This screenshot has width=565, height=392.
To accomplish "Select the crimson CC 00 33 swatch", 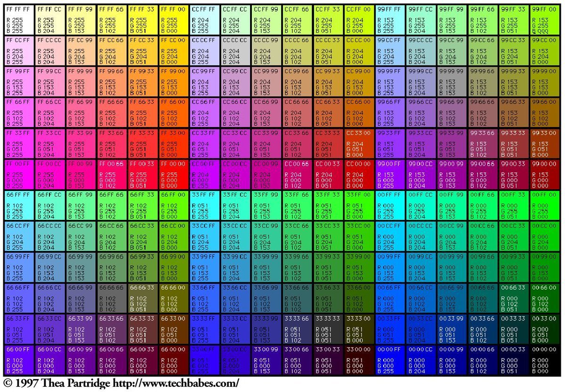I will (x=328, y=174).
